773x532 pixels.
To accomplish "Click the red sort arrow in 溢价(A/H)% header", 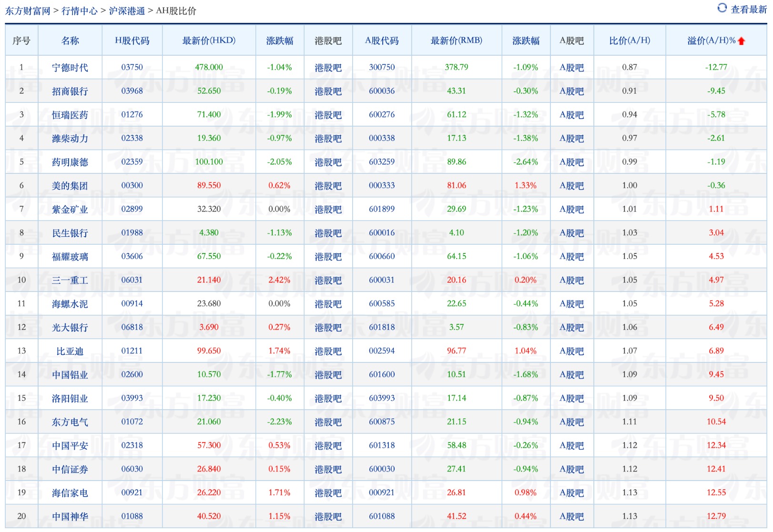I will coord(741,41).
